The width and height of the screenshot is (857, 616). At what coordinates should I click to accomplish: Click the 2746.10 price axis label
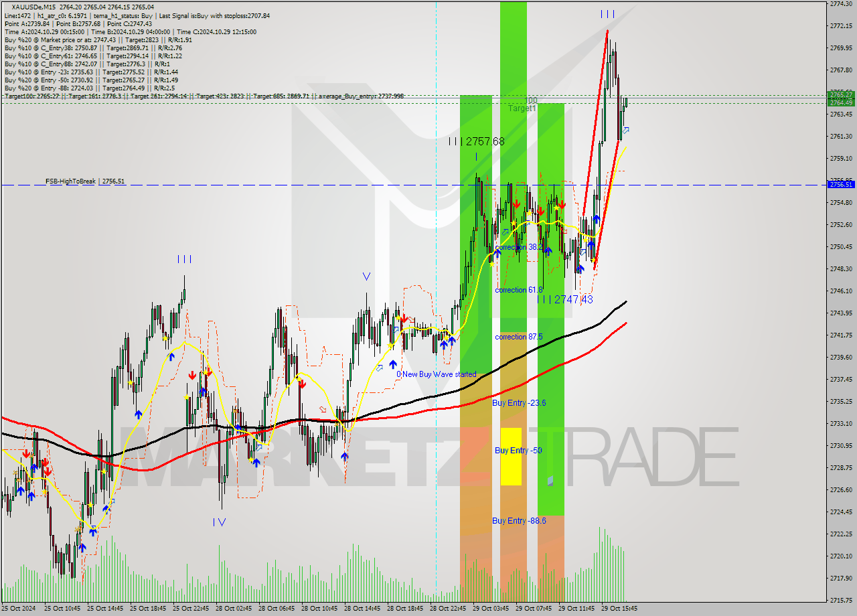(x=841, y=291)
